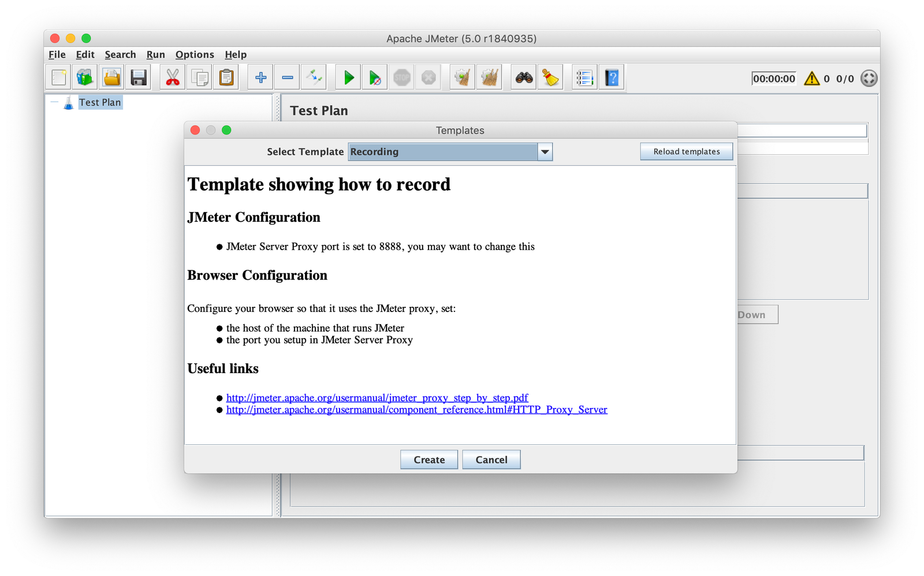Click 'the host of the machine that runs JMeter'
This screenshot has height=576, width=924.
coord(315,328)
